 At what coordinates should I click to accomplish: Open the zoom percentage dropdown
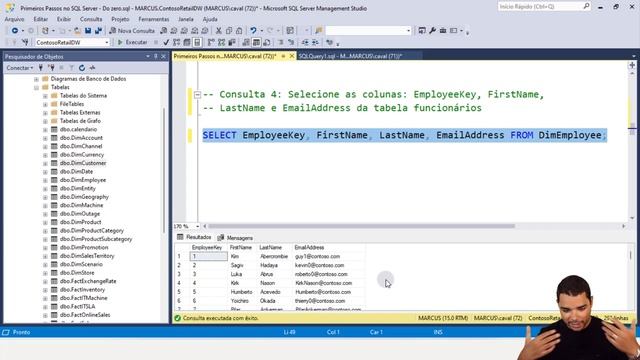point(198,226)
